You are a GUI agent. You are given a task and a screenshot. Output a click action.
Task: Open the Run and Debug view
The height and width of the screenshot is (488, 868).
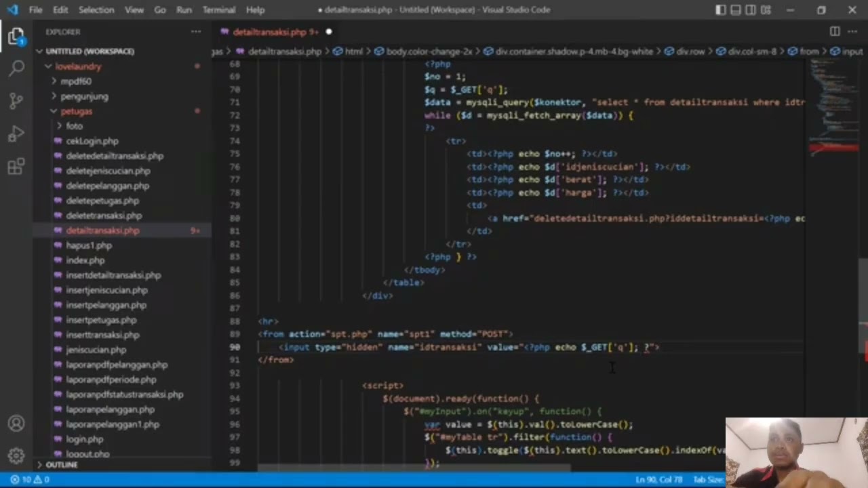click(16, 134)
